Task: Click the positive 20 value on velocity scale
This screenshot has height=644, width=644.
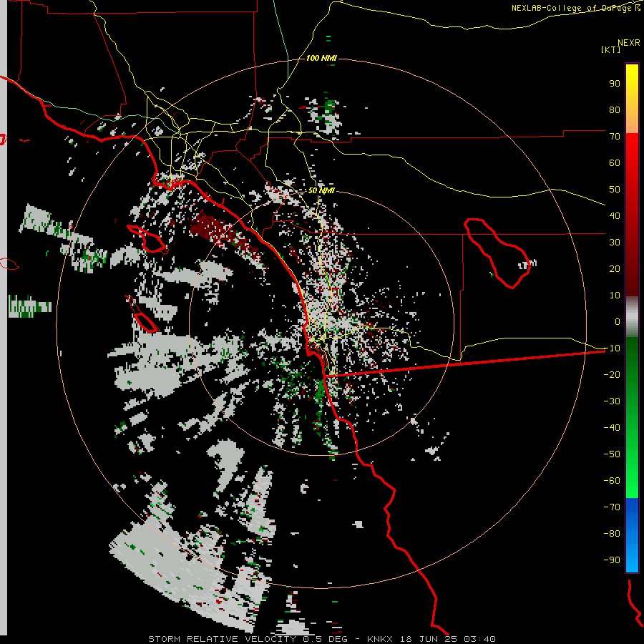Action: point(615,268)
